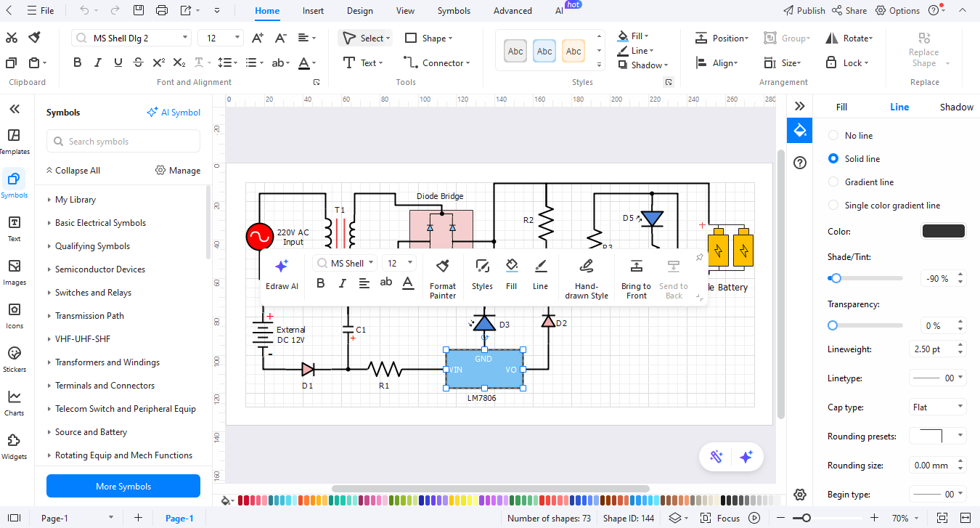Select the Gradient line option
This screenshot has height=528, width=980.
[x=861, y=182]
